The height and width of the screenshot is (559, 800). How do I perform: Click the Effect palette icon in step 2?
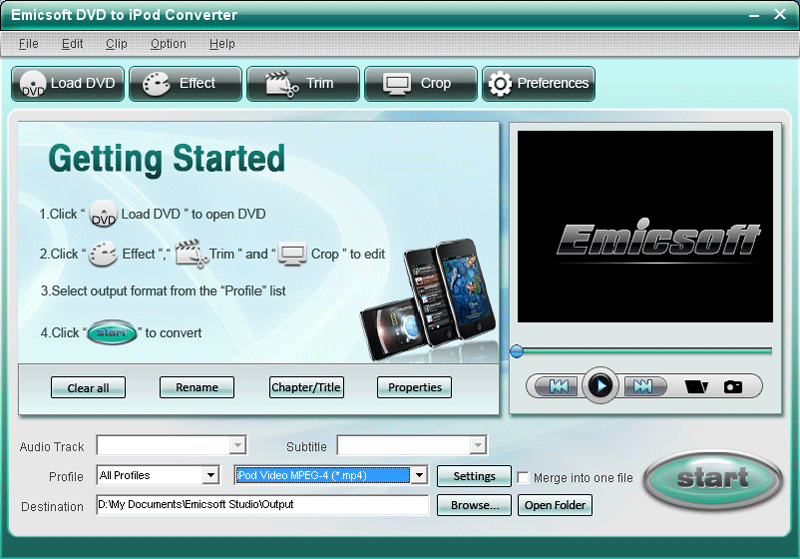point(104,253)
